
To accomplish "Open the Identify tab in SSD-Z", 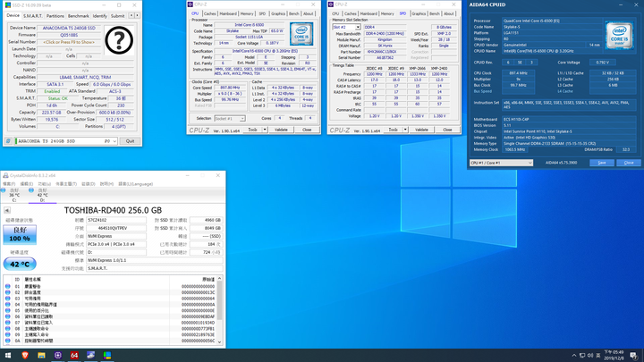I will coord(100,16).
